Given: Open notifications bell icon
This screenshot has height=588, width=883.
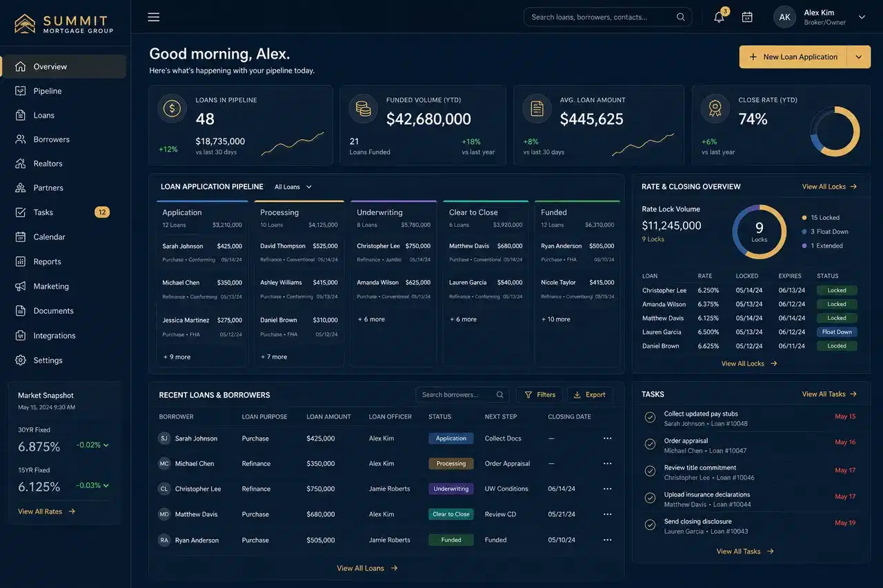Looking at the screenshot, I should click(719, 17).
